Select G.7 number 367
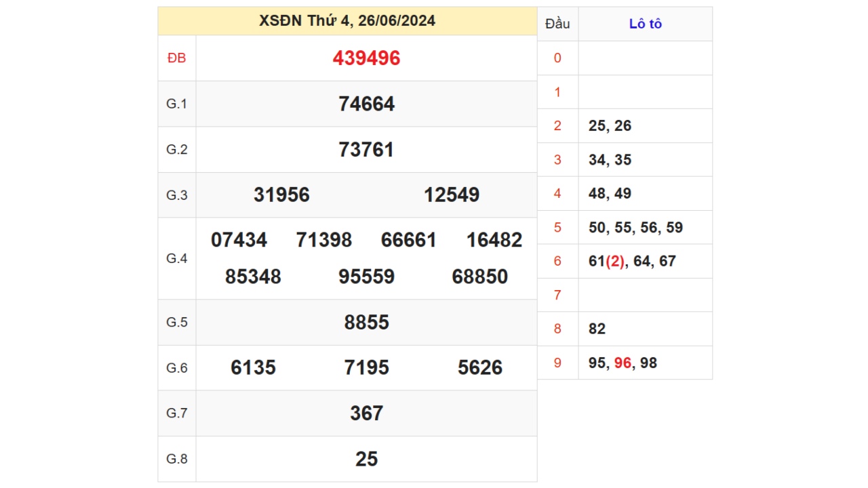This screenshot has width=868, height=488. tap(366, 413)
